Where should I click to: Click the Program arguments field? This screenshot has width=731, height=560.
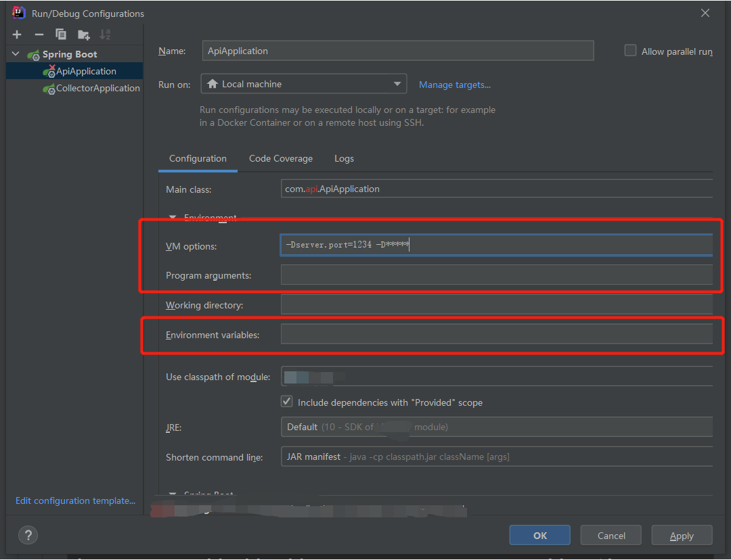[497, 275]
